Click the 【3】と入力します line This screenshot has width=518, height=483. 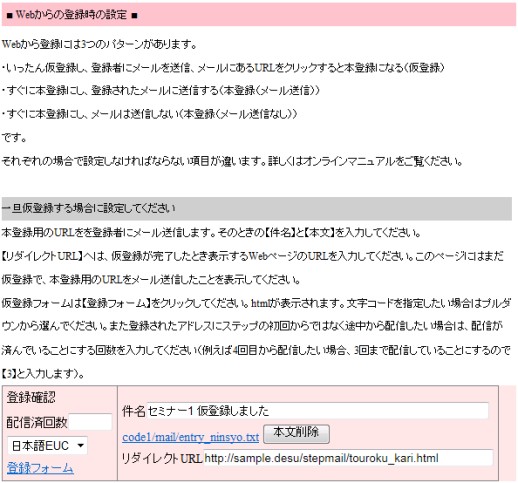(x=43, y=374)
